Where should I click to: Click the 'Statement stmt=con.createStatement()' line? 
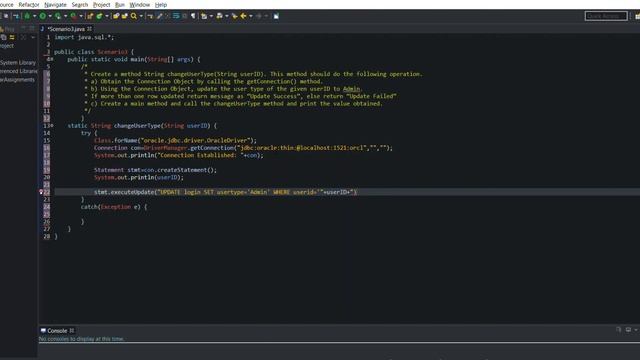pyautogui.click(x=155, y=170)
